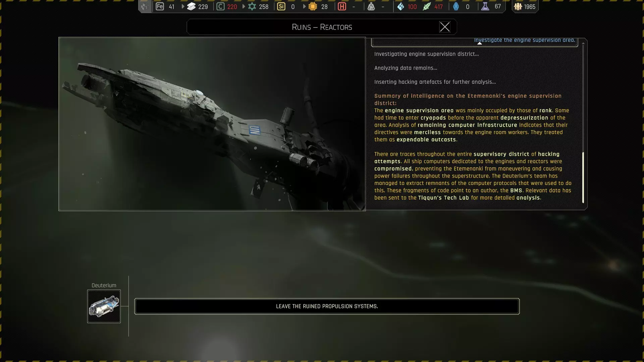Click the green food leaf icon
Image resolution: width=644 pixels, height=362 pixels.
click(426, 6)
